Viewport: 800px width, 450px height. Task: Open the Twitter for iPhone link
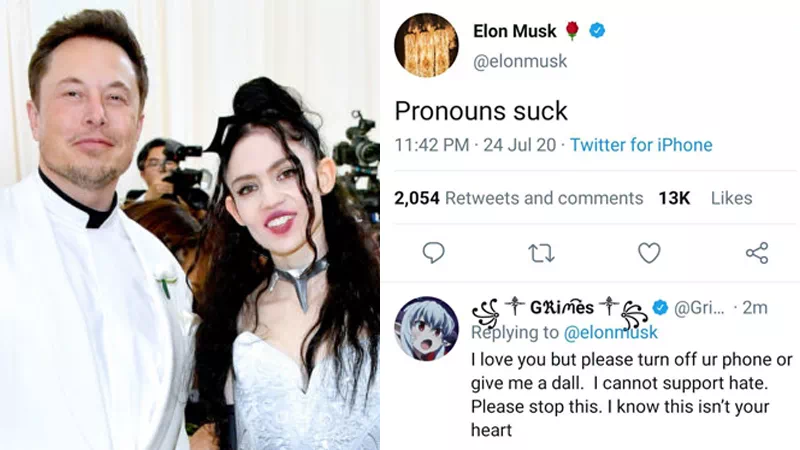[x=641, y=145]
